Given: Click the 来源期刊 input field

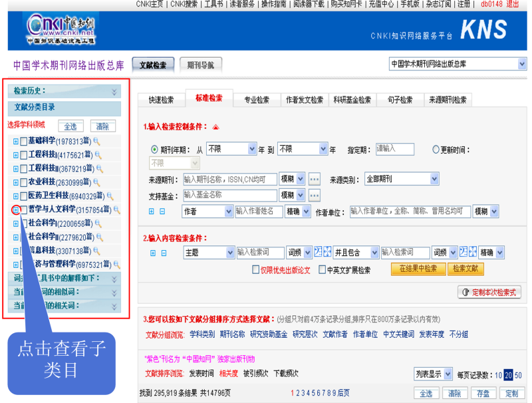Looking at the screenshot, I should pyautogui.click(x=230, y=179).
